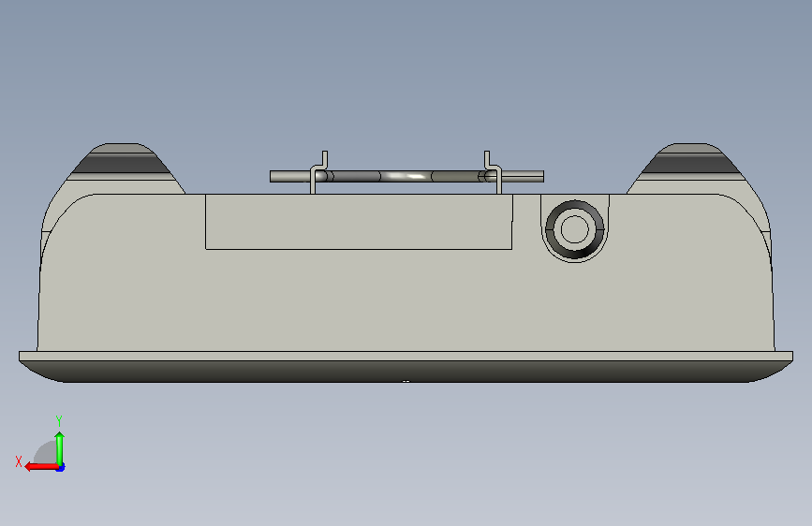Click the red X axis arrow of the triad
Screen dimensions: 812x526
(x=41, y=466)
